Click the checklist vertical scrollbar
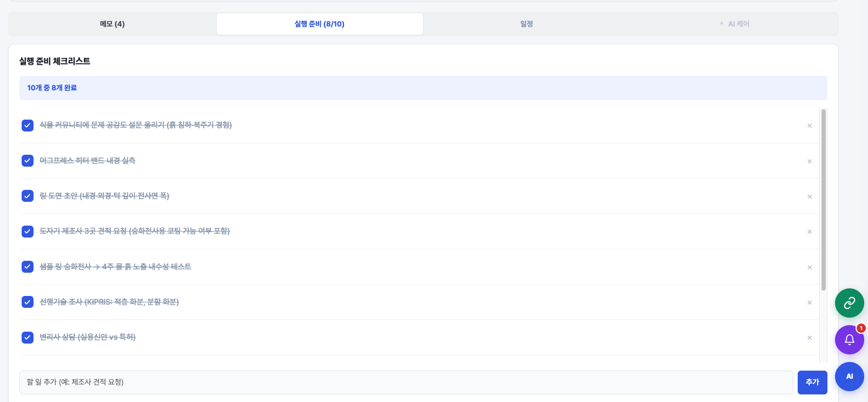 [824, 200]
